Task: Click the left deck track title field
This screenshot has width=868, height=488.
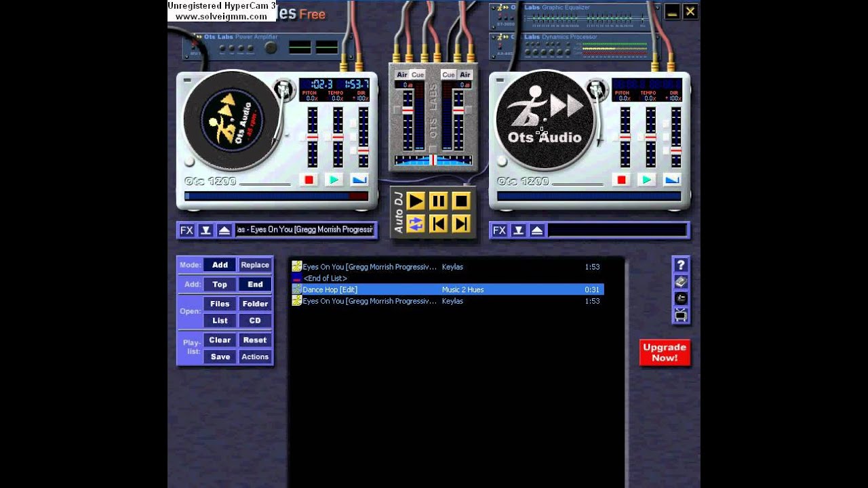Action: [305, 230]
